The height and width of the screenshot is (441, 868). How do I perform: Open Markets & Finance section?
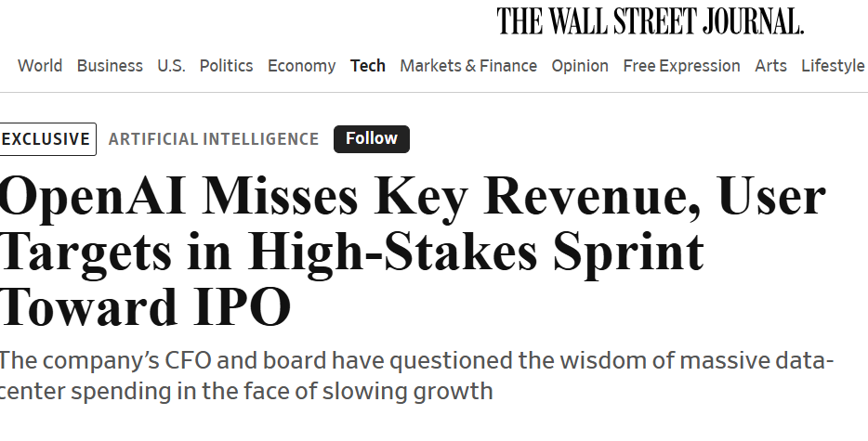(468, 66)
